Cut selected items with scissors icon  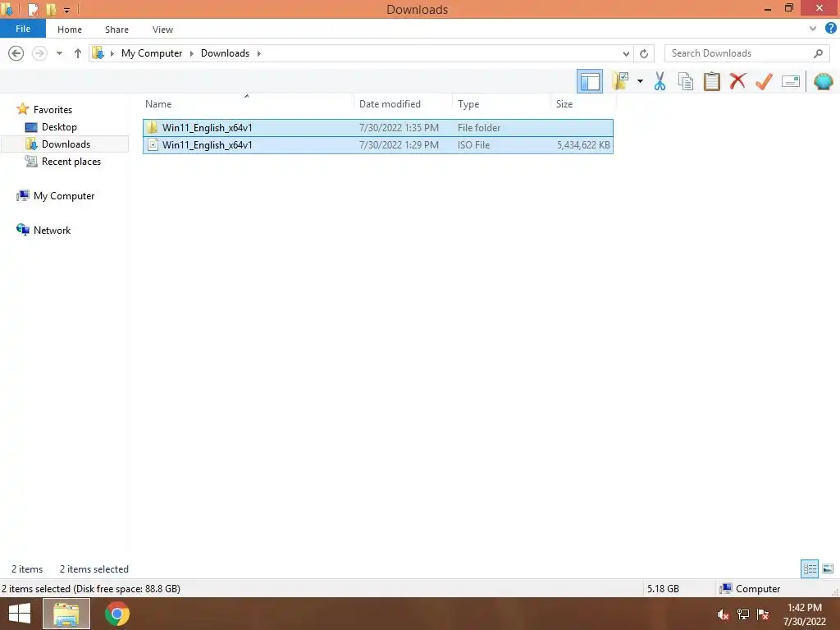click(660, 81)
